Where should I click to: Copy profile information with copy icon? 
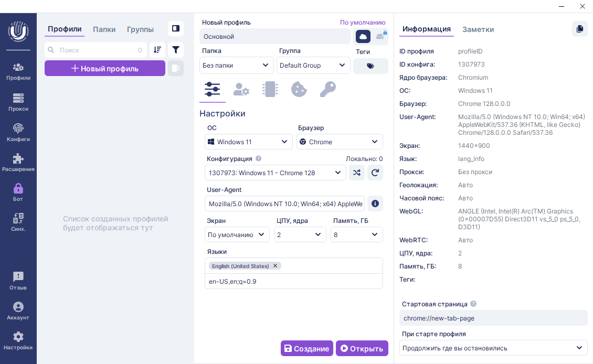pos(579,29)
